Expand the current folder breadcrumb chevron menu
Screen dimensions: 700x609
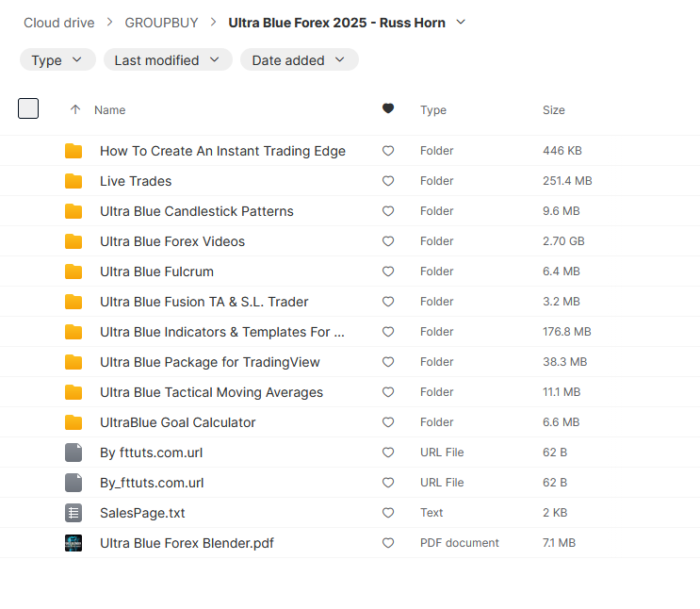coord(461,22)
